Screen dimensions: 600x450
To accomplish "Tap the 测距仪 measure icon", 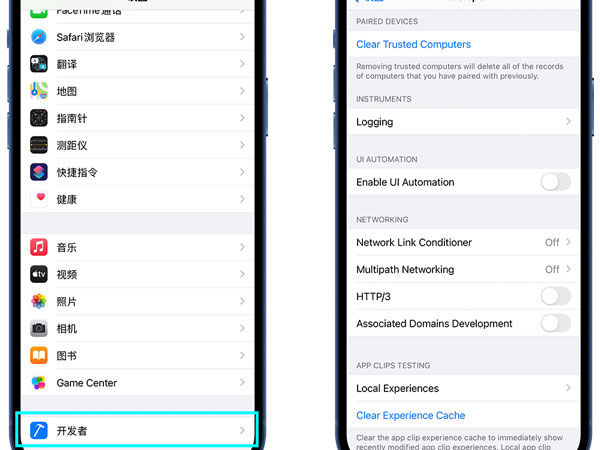I will pyautogui.click(x=39, y=145).
